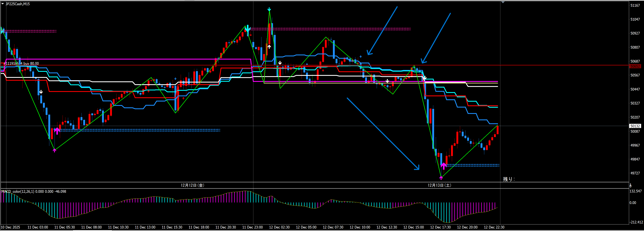Screen dimensions: 644x231
Task: Click the cyan down arrow atop the highest spike
Action: tap(269, 10)
